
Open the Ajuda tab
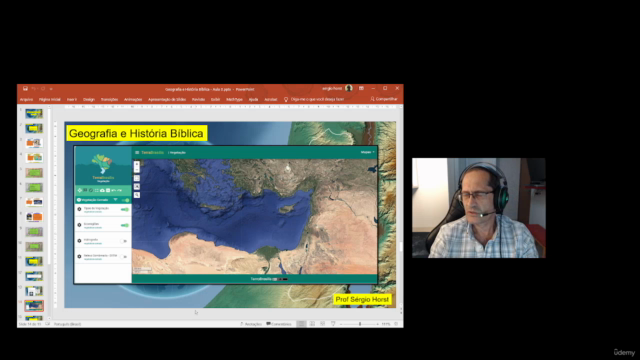(x=253, y=99)
